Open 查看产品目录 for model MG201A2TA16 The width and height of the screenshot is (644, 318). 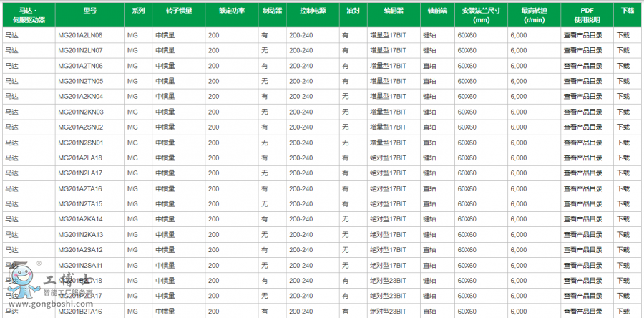[582, 189]
